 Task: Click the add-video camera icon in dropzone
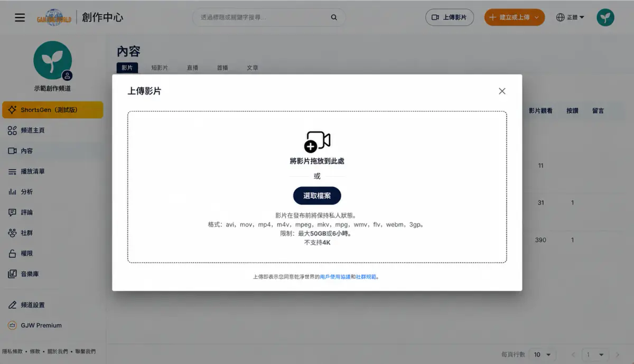coord(317,142)
